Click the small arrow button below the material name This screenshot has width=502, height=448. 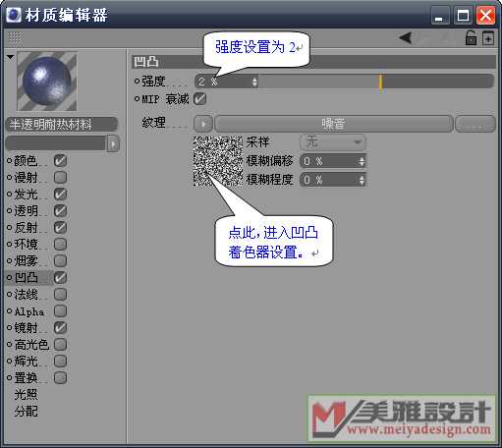tap(113, 143)
